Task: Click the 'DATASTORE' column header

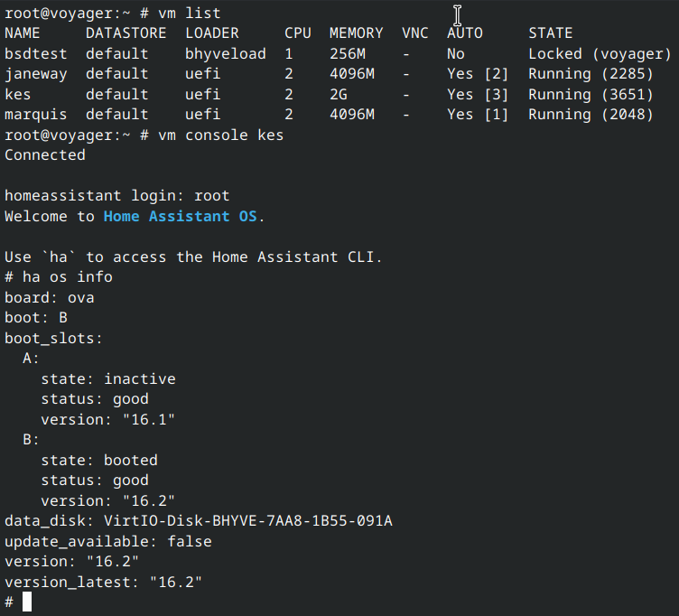Action: [x=126, y=33]
